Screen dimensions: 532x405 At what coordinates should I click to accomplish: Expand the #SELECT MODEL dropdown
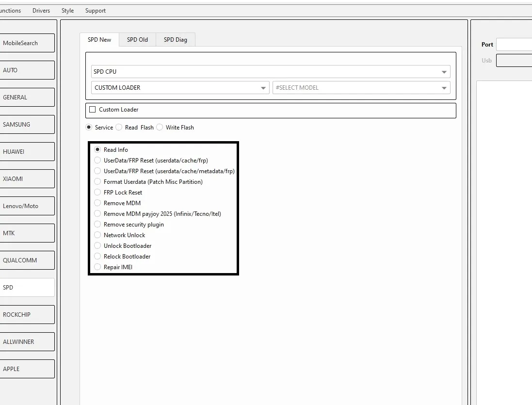pos(361,88)
